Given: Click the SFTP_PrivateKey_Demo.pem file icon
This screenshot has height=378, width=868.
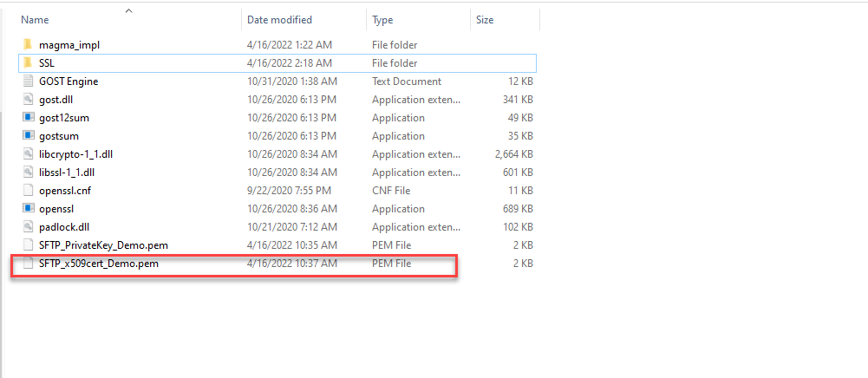Looking at the screenshot, I should (28, 244).
